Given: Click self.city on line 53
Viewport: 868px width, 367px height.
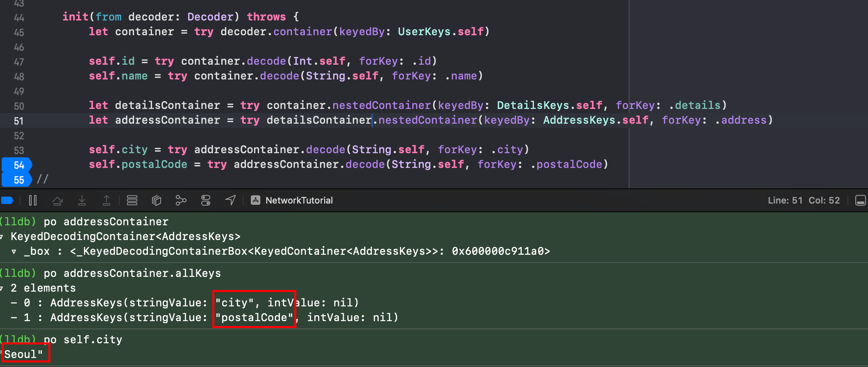Looking at the screenshot, I should (x=118, y=150).
